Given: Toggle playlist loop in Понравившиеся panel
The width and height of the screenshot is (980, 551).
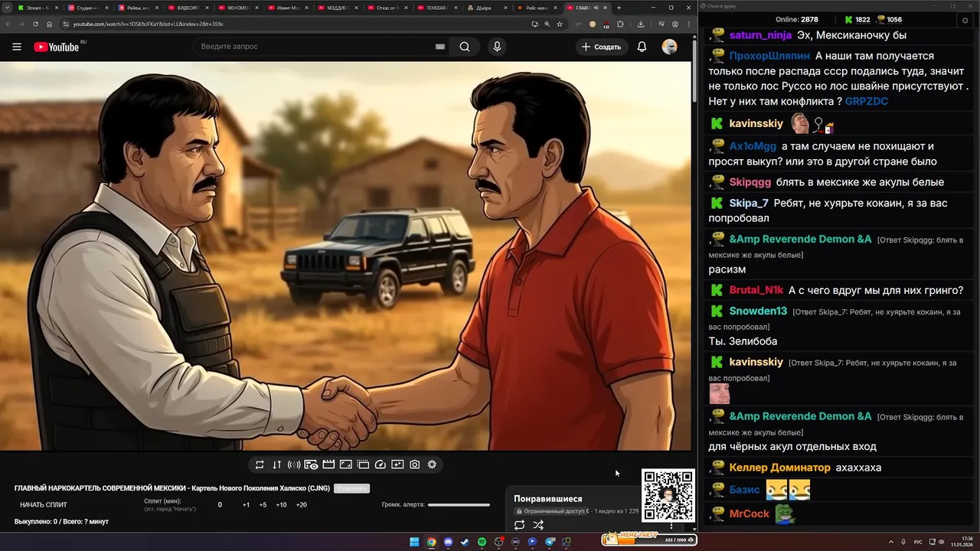Looking at the screenshot, I should [519, 525].
